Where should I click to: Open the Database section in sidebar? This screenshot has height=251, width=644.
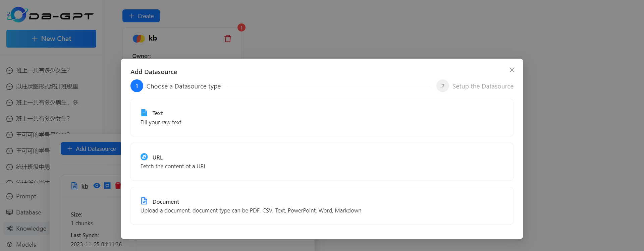click(x=28, y=212)
